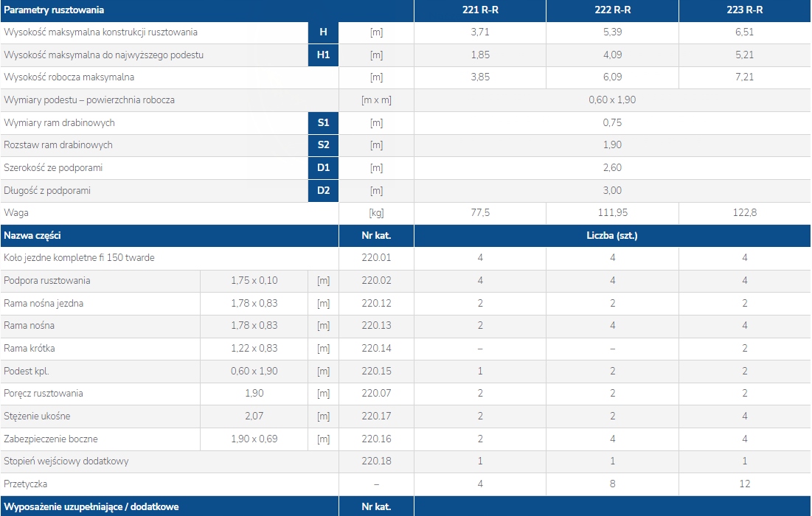812x516 pixels.
Task: Click the merged value 2,60
Action: click(612, 167)
